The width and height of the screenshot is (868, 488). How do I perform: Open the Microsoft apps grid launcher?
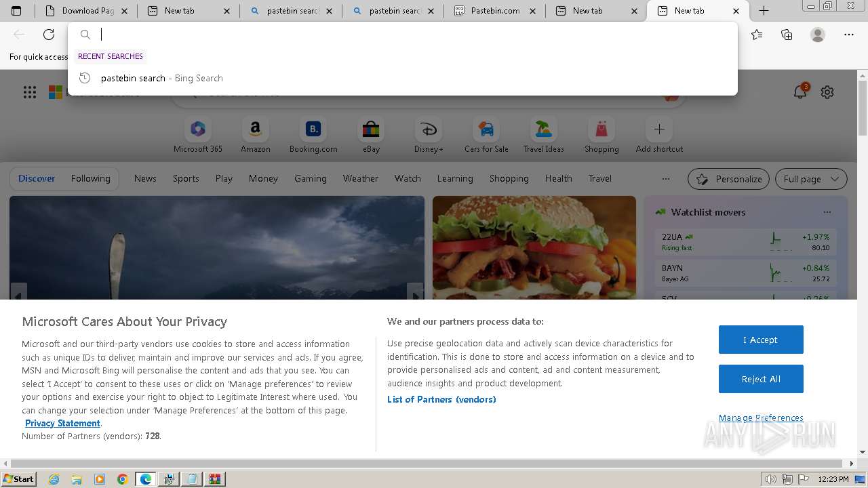click(x=30, y=92)
